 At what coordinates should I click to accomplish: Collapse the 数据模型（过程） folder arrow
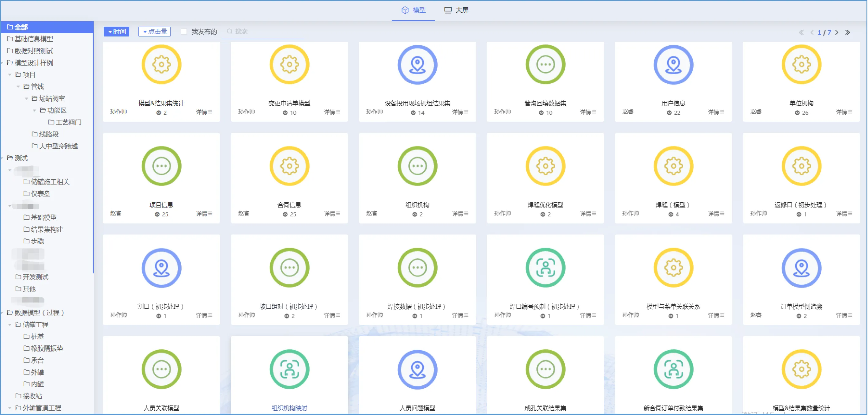(x=2, y=313)
